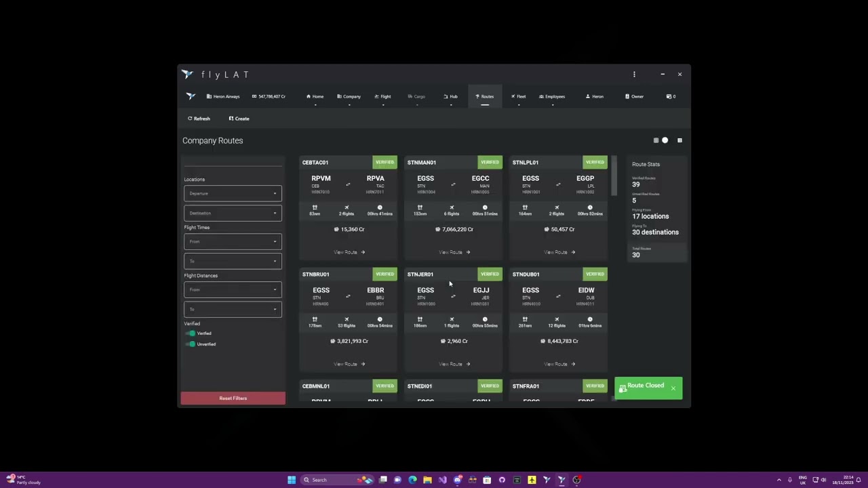View Route for CEBTAC01
This screenshot has height=488, width=868.
pos(349,252)
